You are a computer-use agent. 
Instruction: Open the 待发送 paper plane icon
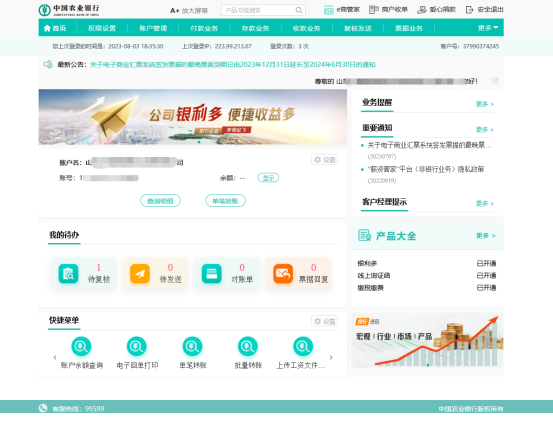140,274
